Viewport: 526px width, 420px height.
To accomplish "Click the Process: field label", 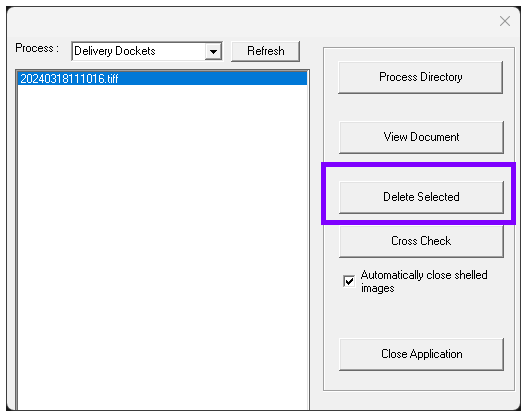I will 37,48.
